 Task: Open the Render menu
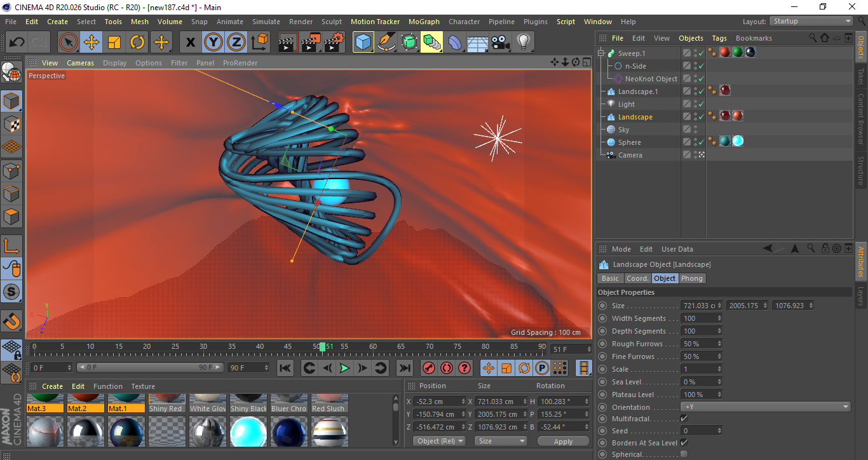point(301,22)
